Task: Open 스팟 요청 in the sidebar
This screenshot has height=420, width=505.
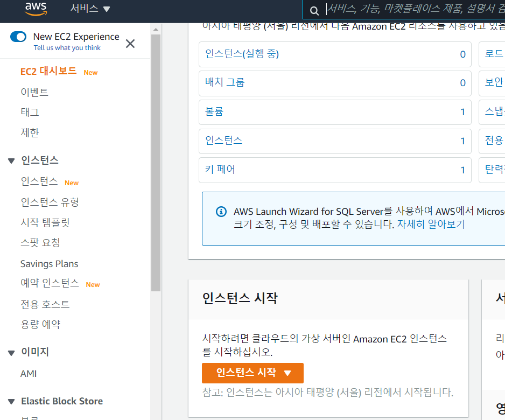Action: (x=40, y=242)
